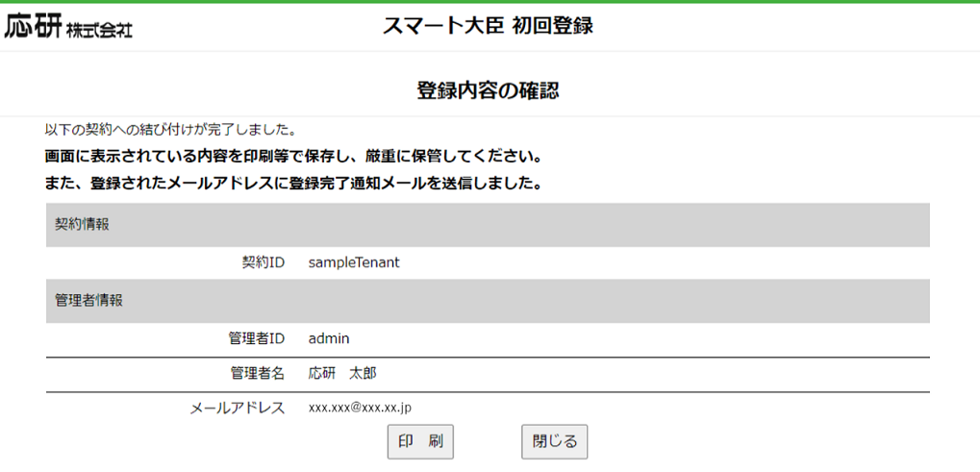Click the 応研株式会社 company logo
Image resolution: width=980 pixels, height=472 pixels.
[x=68, y=26]
